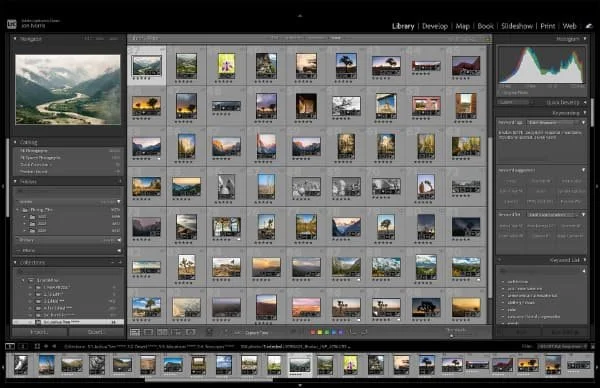Collapse the Histogram panel
Viewport: 600px width, 388px height.
(x=585, y=39)
